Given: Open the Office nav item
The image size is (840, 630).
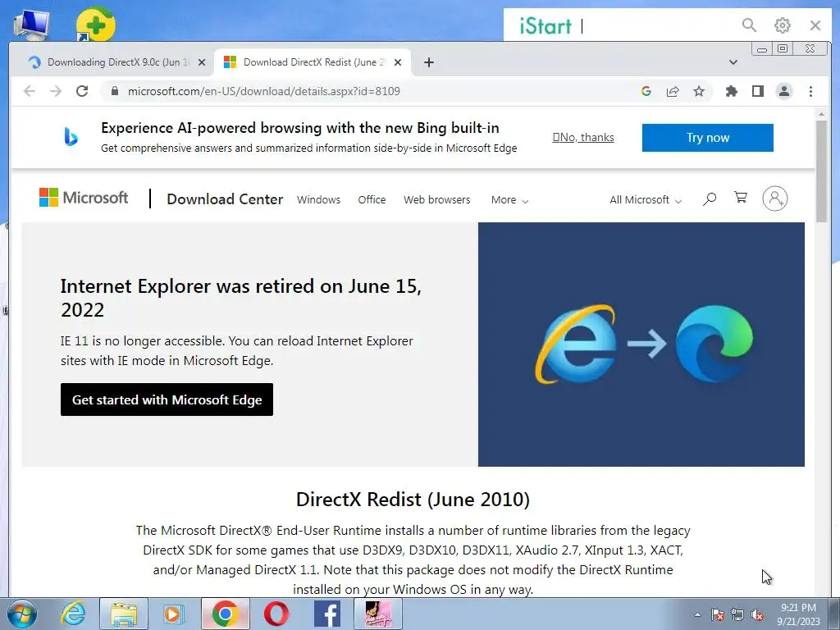Looking at the screenshot, I should point(372,200).
